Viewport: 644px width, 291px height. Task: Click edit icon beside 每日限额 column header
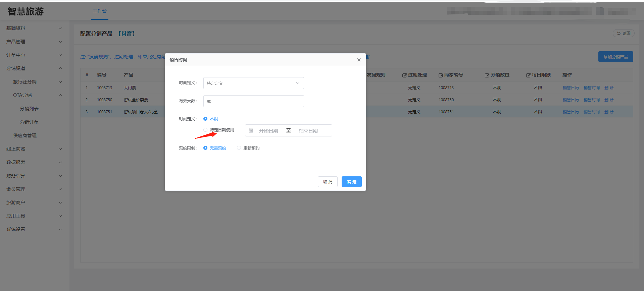click(x=528, y=75)
